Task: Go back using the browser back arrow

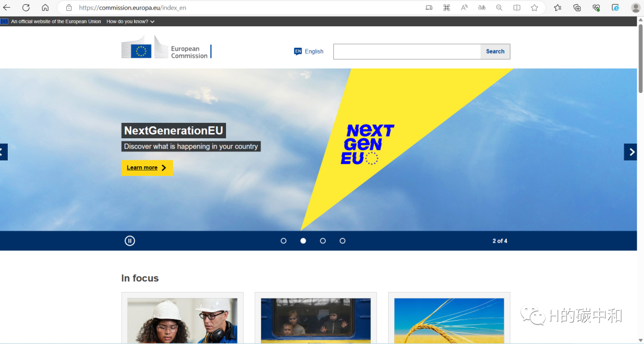Action: click(7, 7)
